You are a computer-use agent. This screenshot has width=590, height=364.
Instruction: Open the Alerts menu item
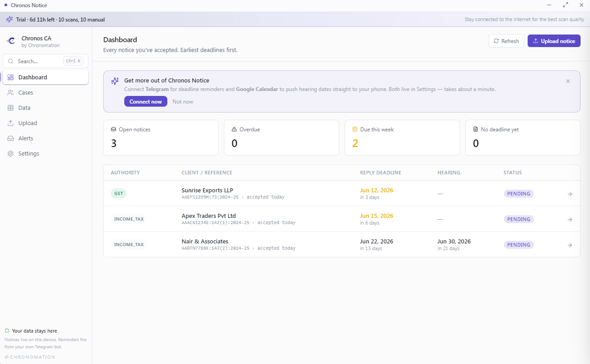tap(45, 138)
